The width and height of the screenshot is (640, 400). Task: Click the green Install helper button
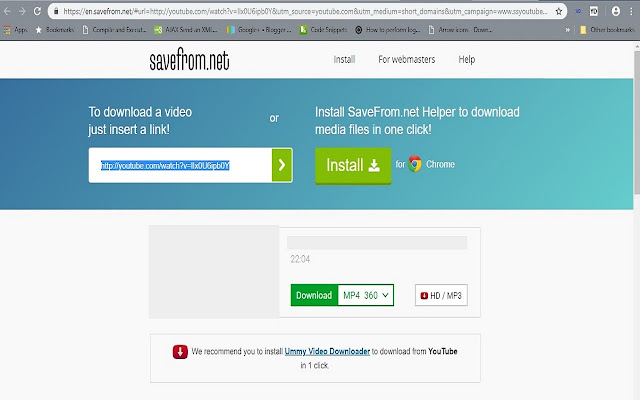tap(353, 165)
